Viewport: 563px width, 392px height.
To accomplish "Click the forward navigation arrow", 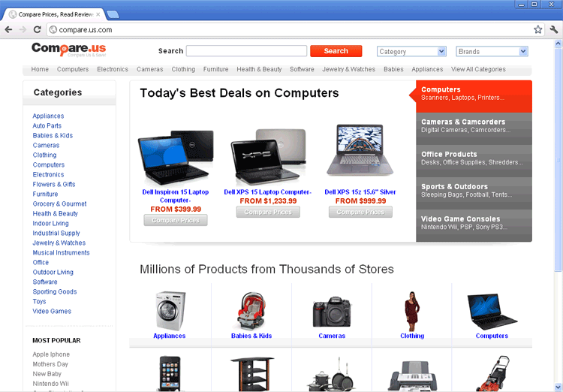I will [x=23, y=29].
